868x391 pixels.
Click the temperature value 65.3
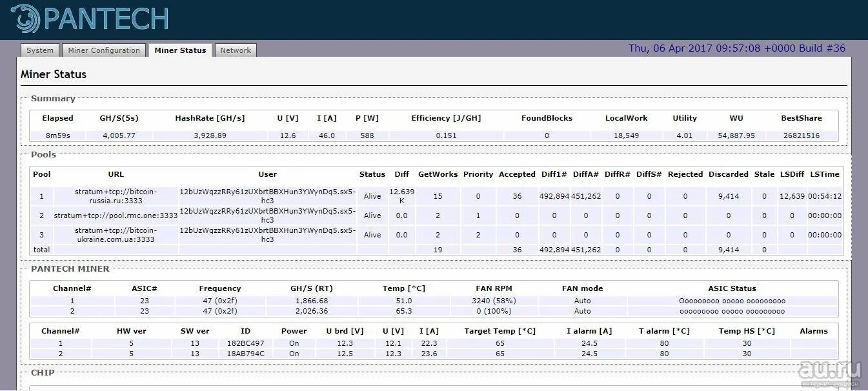pyautogui.click(x=404, y=311)
